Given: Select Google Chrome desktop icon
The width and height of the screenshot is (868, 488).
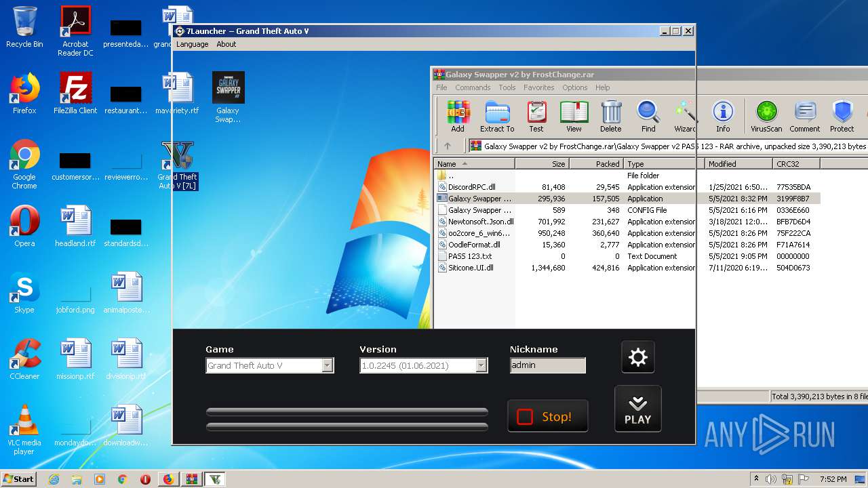Looking at the screenshot, I should pos(24,164).
